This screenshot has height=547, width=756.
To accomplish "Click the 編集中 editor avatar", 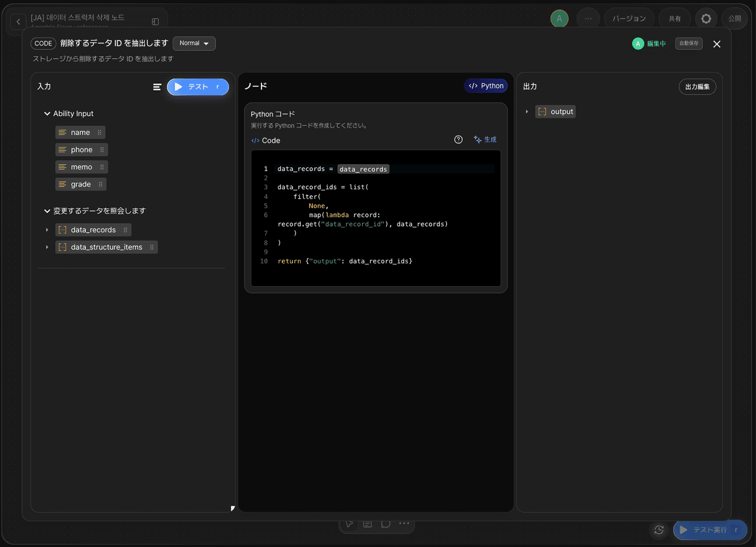I will 638,43.
